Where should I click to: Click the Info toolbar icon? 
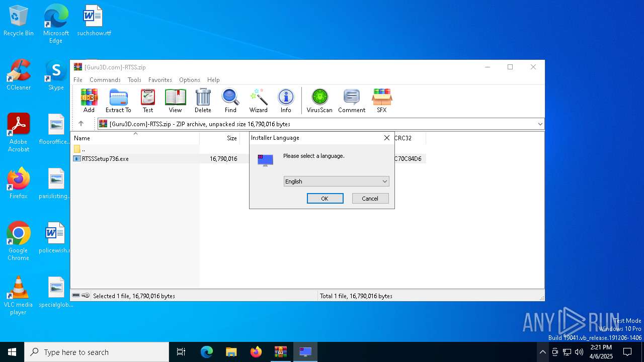[x=286, y=101]
